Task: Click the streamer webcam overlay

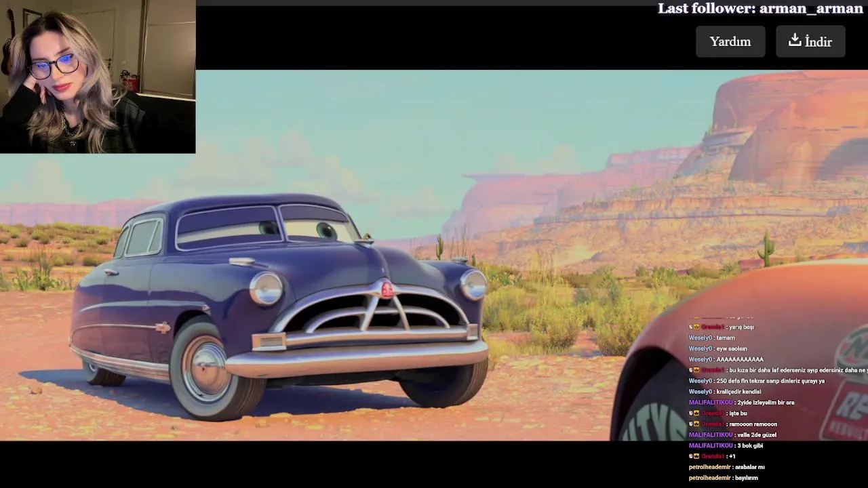Action: click(98, 77)
